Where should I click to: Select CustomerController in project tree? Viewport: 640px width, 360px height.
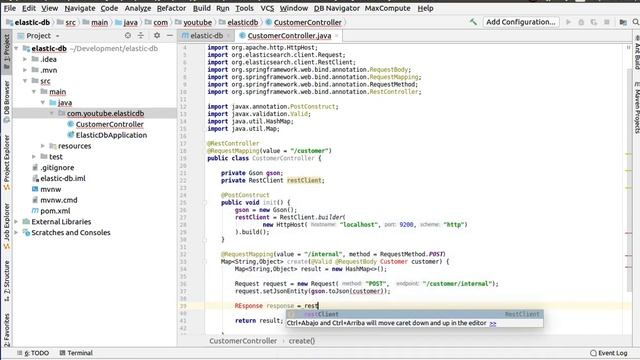pyautogui.click(x=109, y=124)
